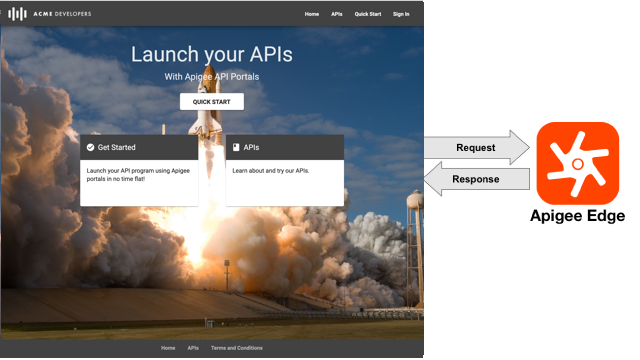Click the Request arrow

point(477,147)
